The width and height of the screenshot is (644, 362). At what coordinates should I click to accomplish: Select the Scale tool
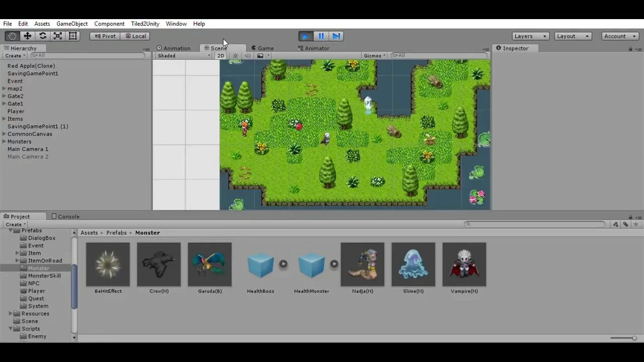(x=58, y=36)
